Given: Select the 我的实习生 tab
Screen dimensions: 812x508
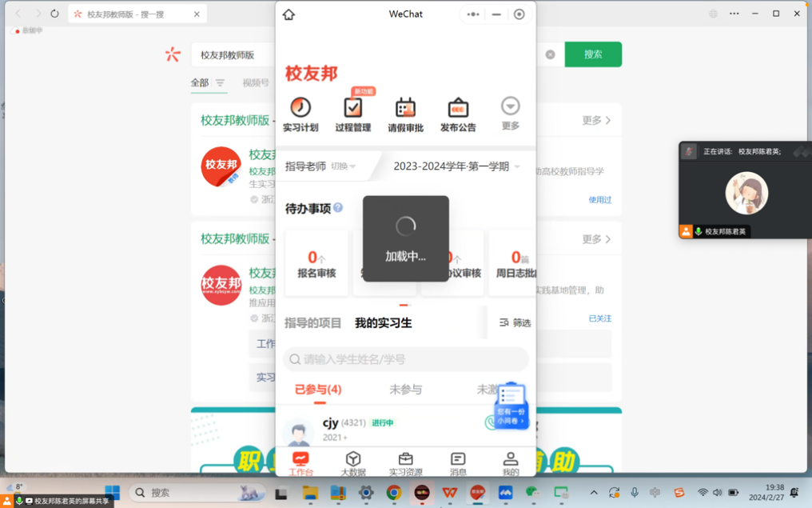Looking at the screenshot, I should (383, 323).
